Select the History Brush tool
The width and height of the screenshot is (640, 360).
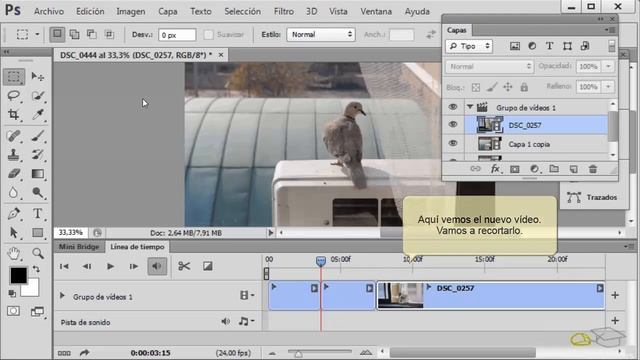click(x=38, y=155)
